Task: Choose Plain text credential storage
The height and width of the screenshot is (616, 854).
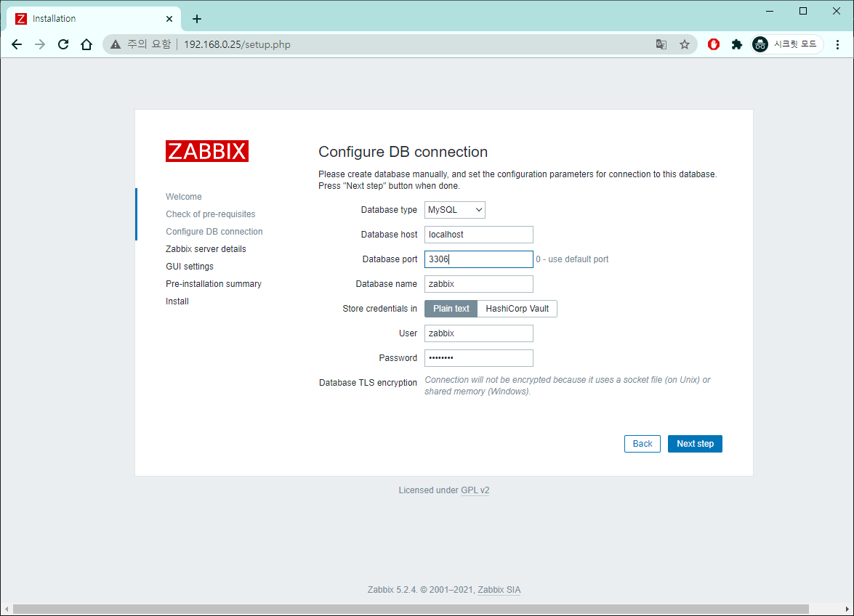Action: (451, 309)
